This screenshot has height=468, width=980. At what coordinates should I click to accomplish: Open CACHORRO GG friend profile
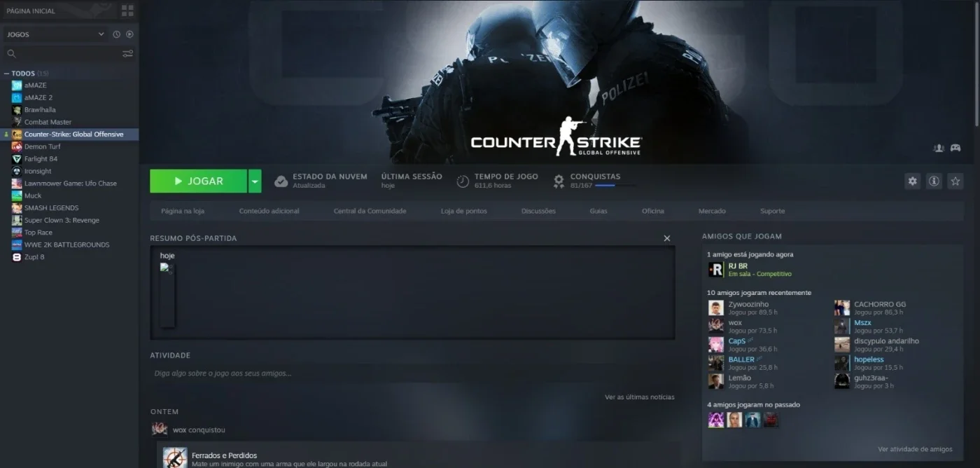879,304
